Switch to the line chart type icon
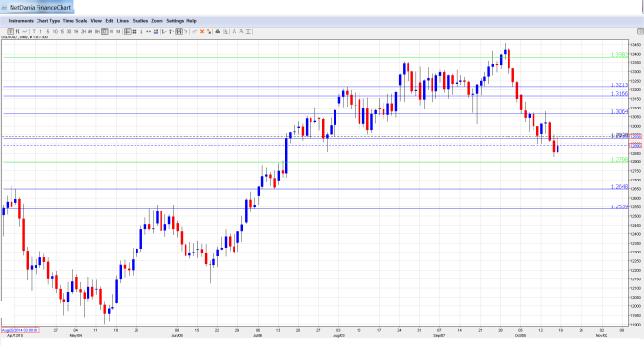The width and height of the screenshot is (644, 362). [25, 31]
